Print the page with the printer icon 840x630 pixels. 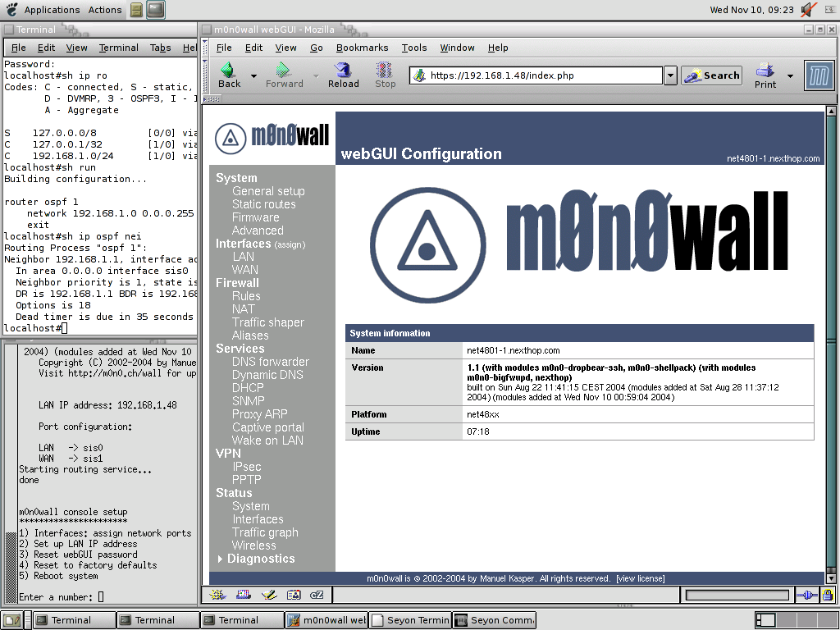point(765,71)
